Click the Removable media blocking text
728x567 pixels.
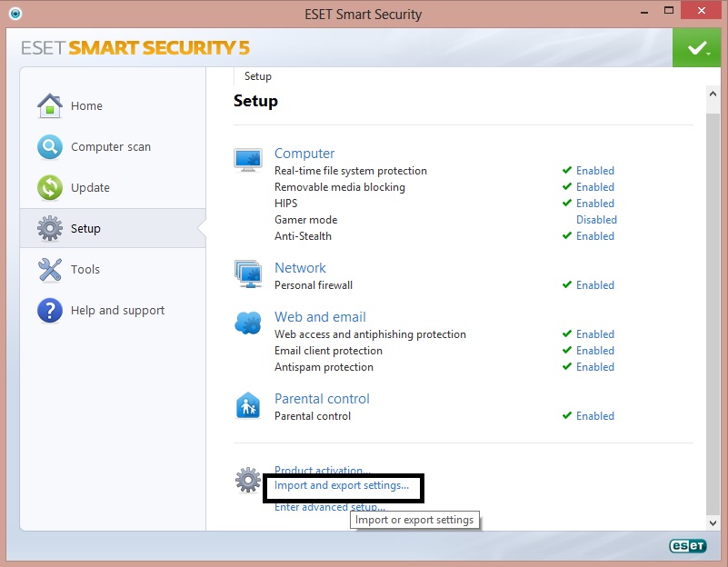[x=339, y=187]
